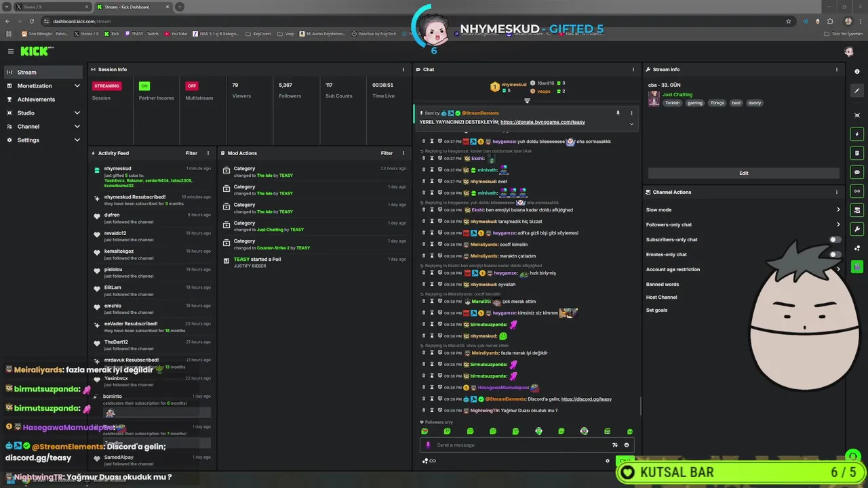The image size is (868, 488).
Task: Open the discord.gg/teasy link in chat
Action: 587,399
